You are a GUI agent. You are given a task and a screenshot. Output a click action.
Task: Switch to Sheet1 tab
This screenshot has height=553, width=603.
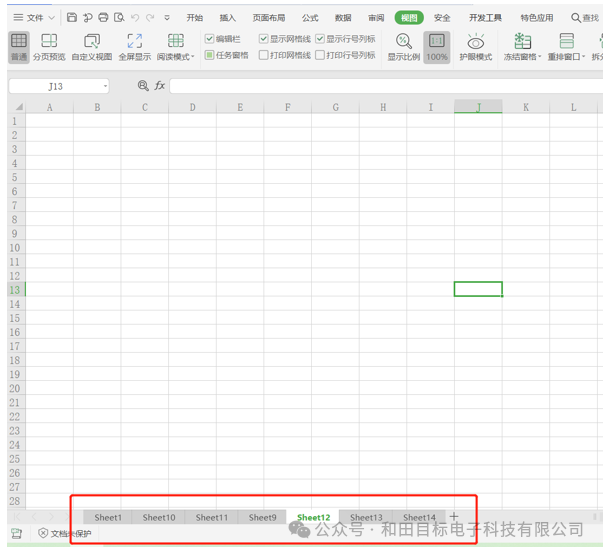click(x=108, y=517)
